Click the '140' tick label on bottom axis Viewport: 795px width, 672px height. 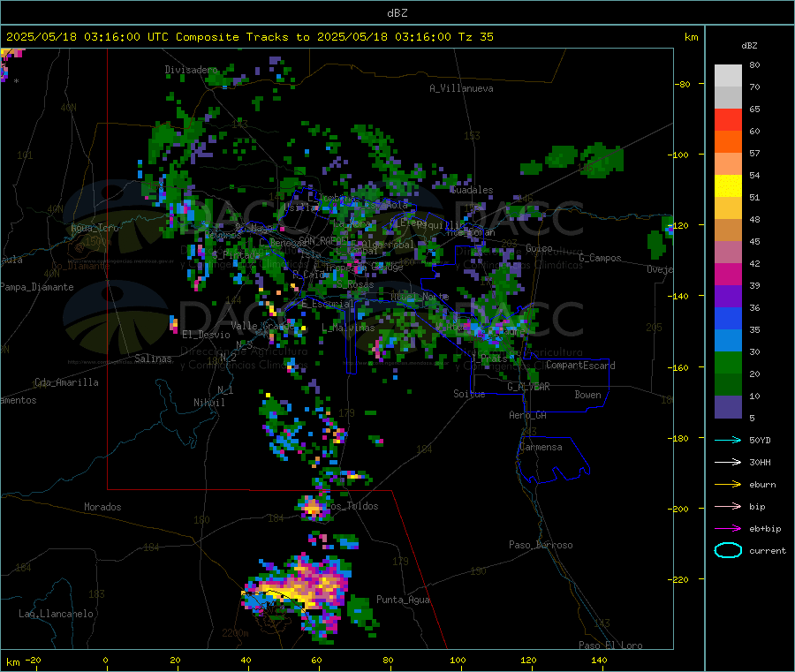point(599,660)
